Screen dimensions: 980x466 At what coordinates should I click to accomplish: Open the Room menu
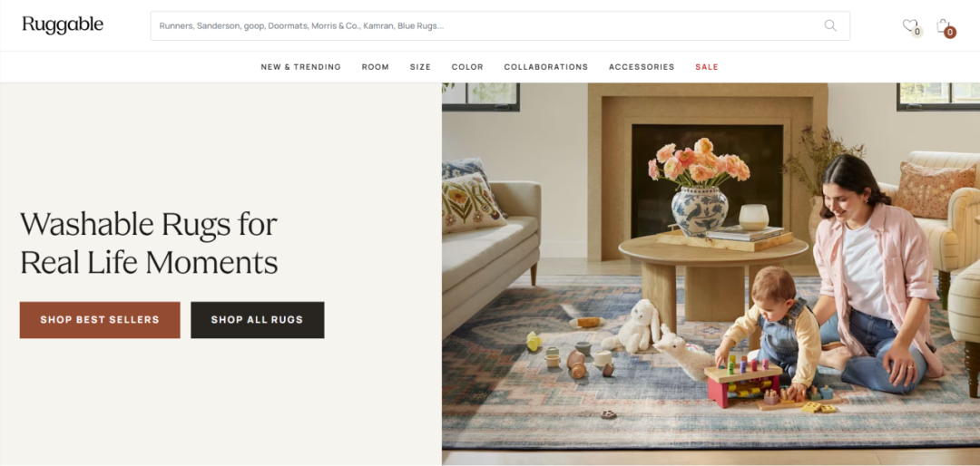375,67
